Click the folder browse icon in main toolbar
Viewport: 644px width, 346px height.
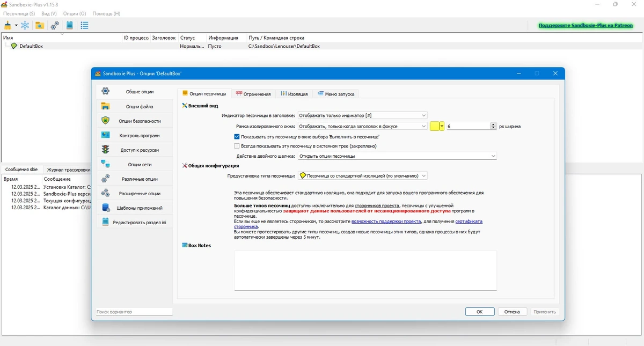pos(39,25)
